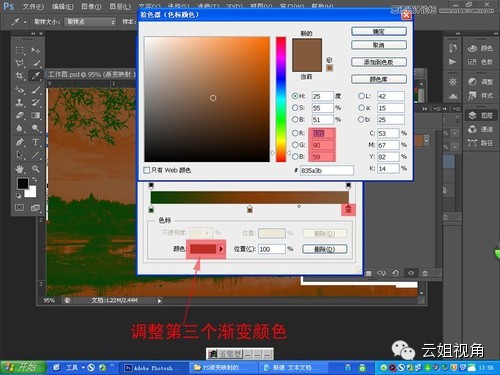
Task: Open the sample size dropdown
Action: (x=90, y=22)
